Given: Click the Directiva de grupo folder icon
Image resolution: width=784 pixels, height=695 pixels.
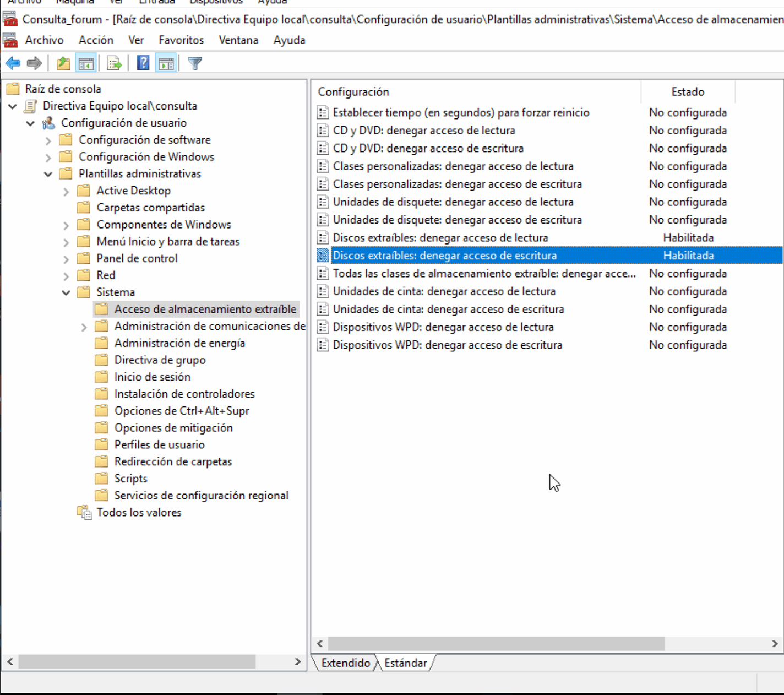Looking at the screenshot, I should tap(101, 360).
